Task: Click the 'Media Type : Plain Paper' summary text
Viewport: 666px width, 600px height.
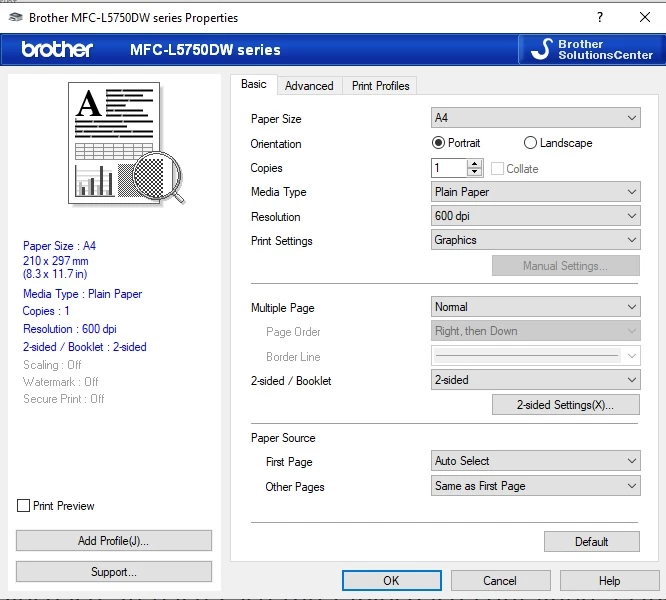Action: [82, 294]
